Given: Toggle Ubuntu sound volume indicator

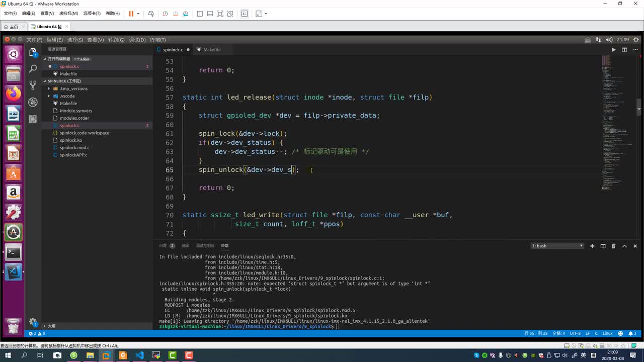Looking at the screenshot, I should [x=609, y=40].
